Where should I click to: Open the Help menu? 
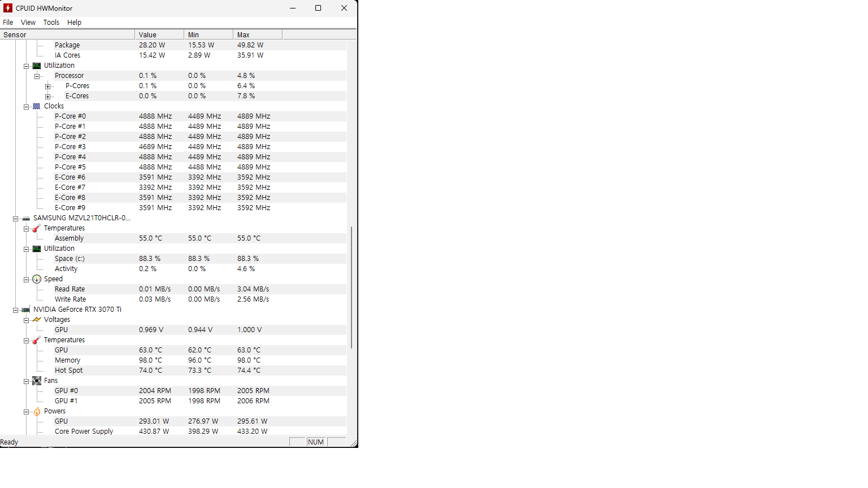pos(75,23)
